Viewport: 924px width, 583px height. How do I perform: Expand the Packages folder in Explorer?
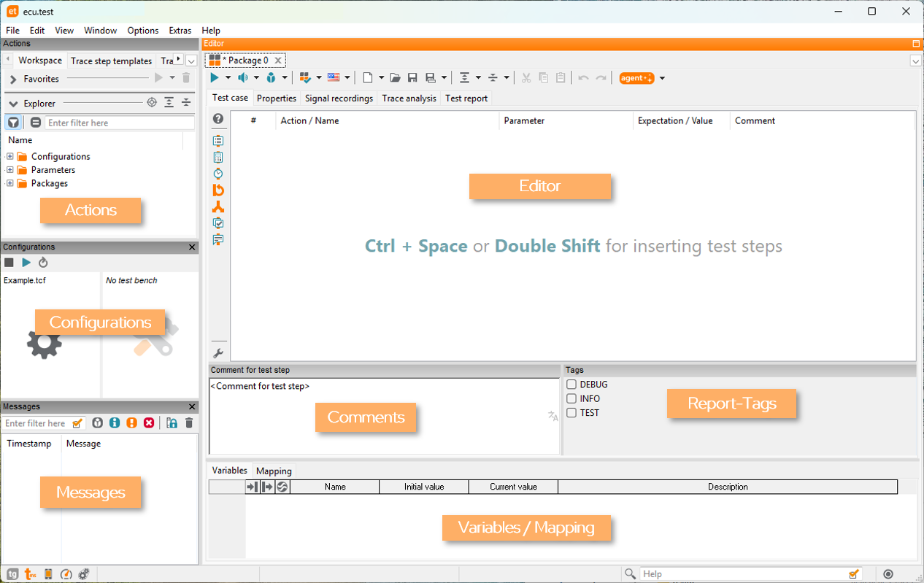[x=9, y=183]
